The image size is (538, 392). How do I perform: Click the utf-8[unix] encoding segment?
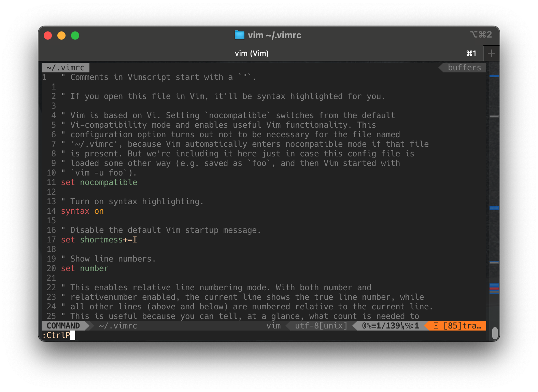pos(321,326)
